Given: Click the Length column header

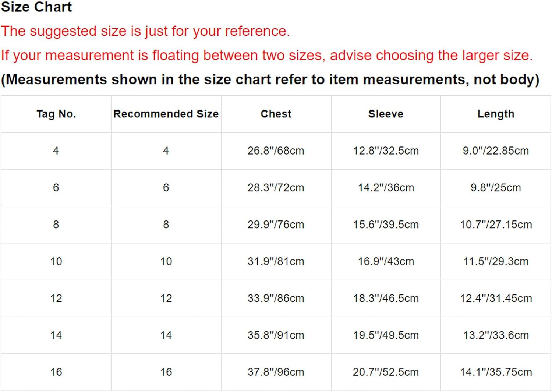Looking at the screenshot, I should [x=496, y=114].
